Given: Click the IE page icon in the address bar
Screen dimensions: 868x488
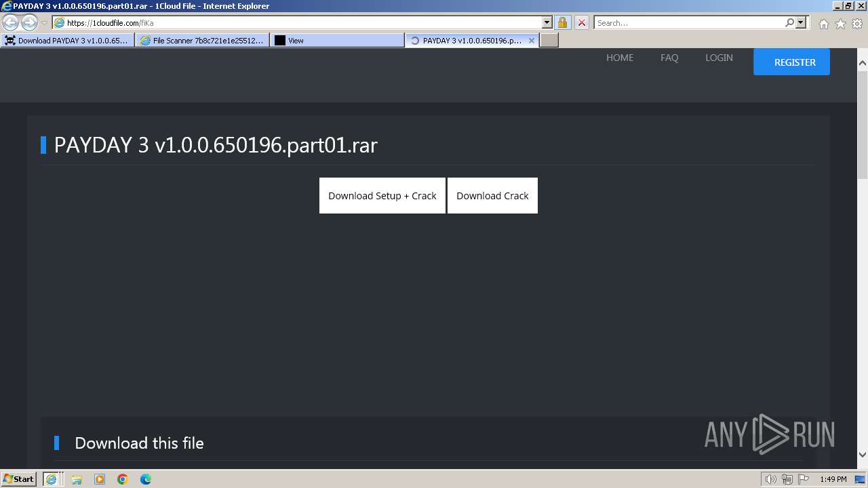Looking at the screenshot, I should (59, 22).
